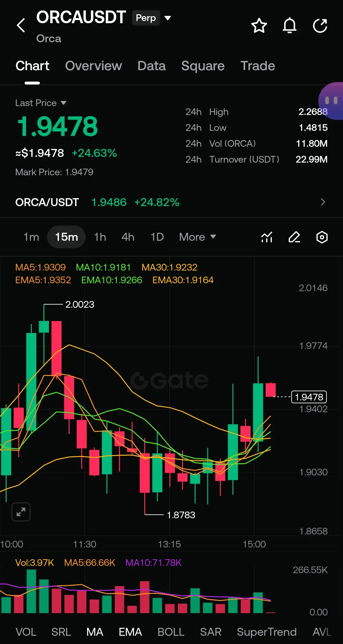Screen dimensions: 343x644
Task: Tap the current price tag 1.9478 on chart
Action: click(x=309, y=397)
